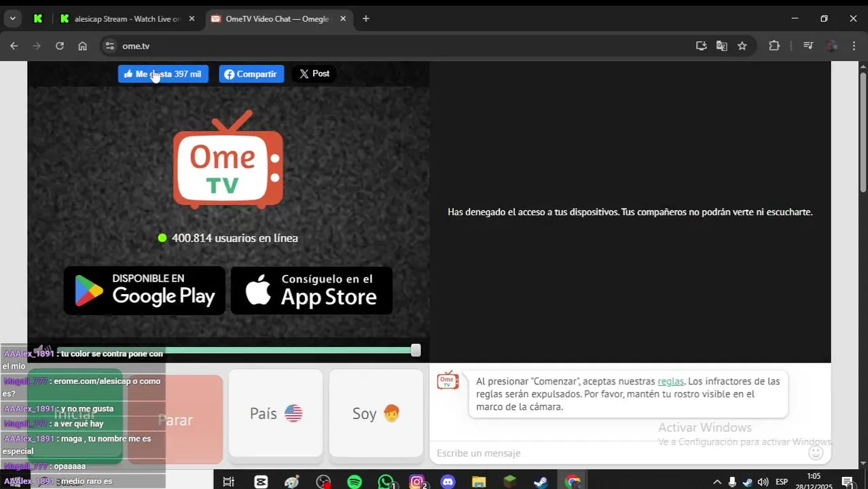This screenshot has width=868, height=489.
Task: Open the País country selector
Action: (276, 413)
